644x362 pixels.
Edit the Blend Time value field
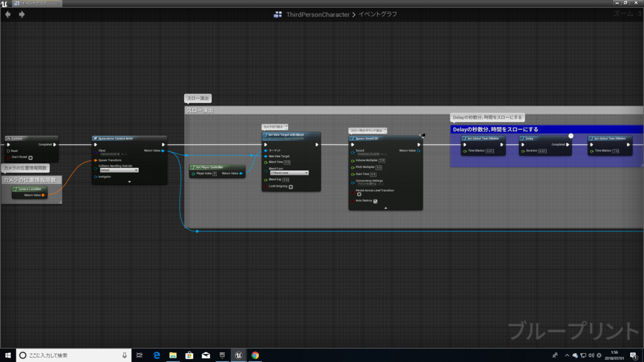pos(287,162)
